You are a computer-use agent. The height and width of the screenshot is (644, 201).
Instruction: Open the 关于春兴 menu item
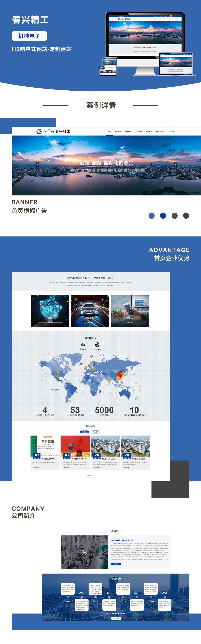[118, 132]
